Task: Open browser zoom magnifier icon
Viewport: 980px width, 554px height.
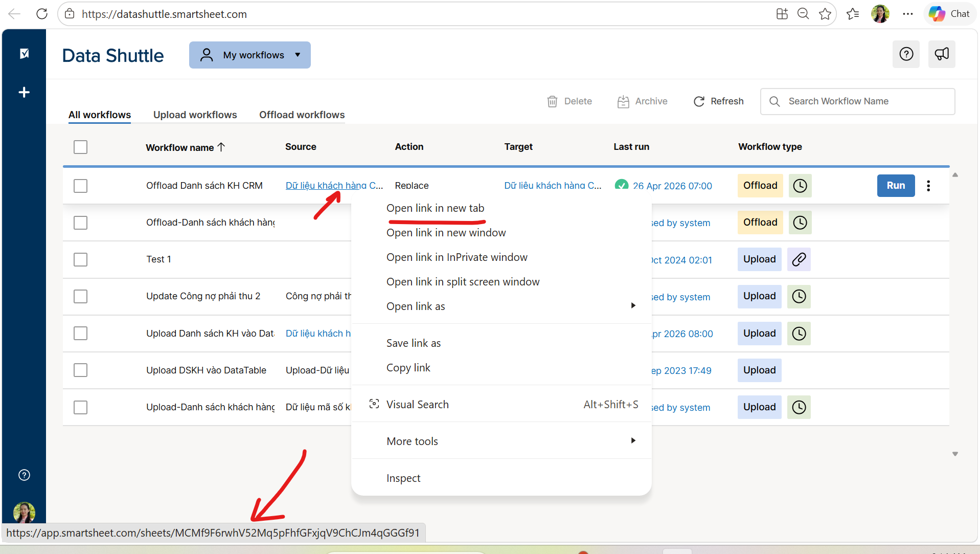Action: point(803,14)
